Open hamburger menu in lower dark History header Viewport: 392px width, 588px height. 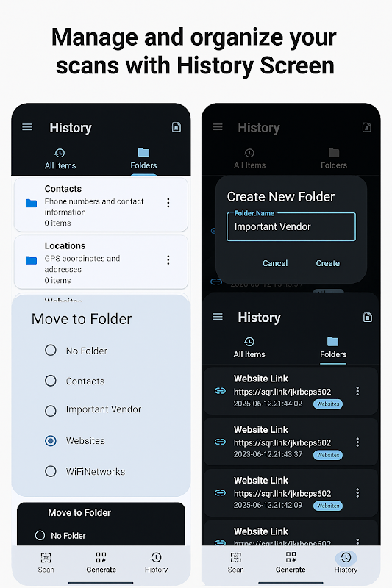tap(218, 317)
